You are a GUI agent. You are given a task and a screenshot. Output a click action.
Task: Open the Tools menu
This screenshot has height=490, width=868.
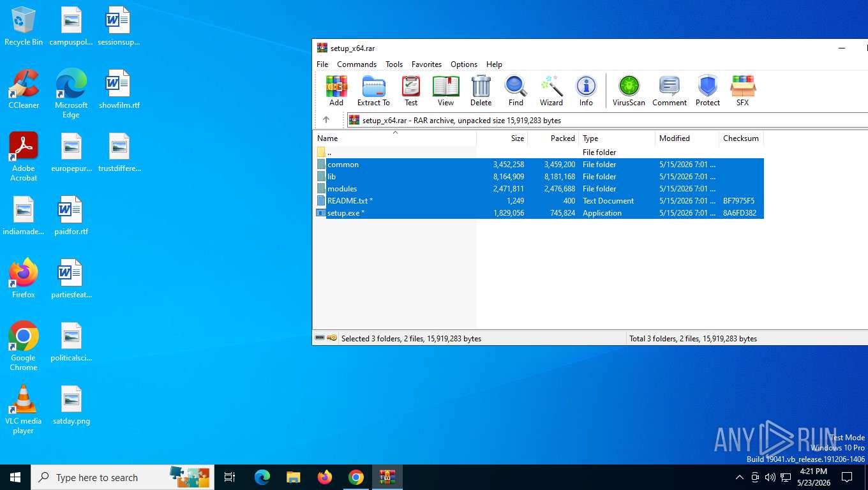click(x=394, y=64)
